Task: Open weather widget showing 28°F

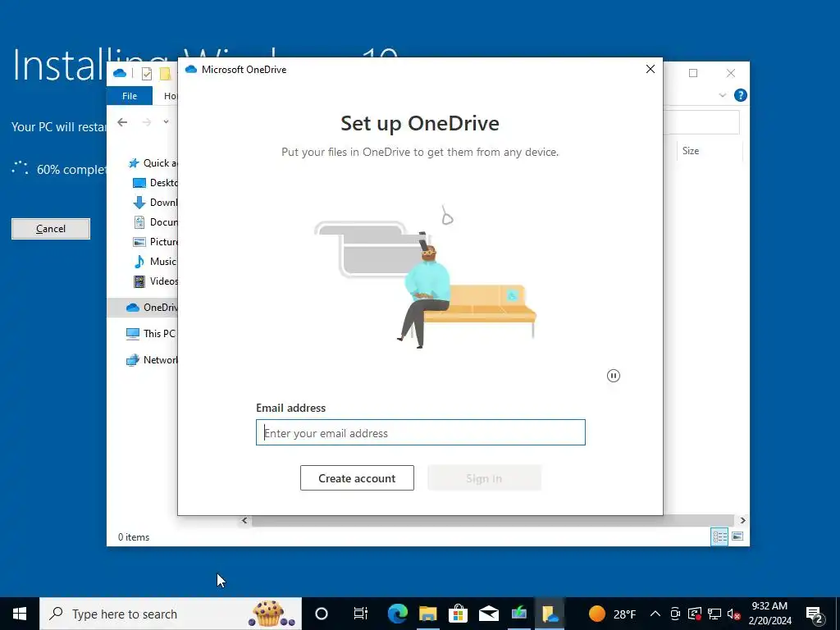Action: [x=612, y=614]
